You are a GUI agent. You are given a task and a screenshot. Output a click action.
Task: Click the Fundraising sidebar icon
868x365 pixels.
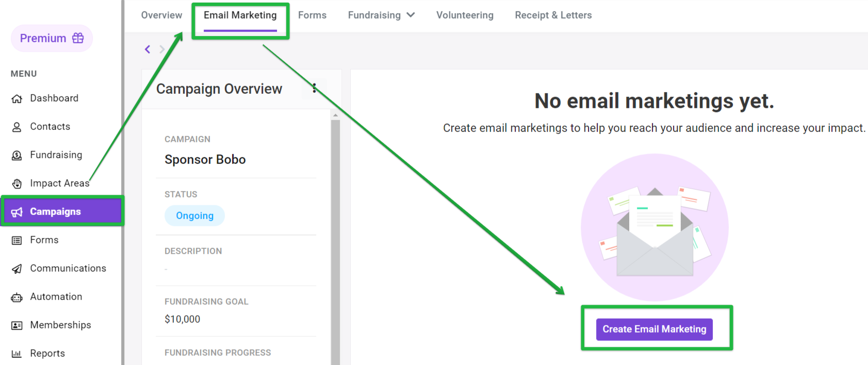point(17,155)
